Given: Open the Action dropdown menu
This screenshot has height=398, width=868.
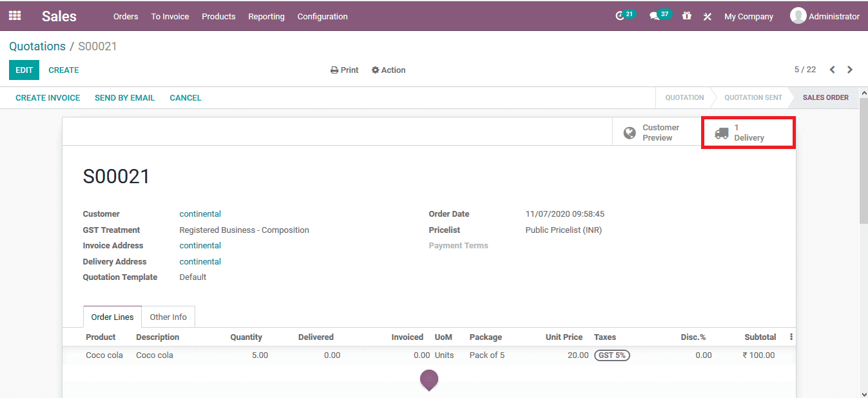Looking at the screenshot, I should pyautogui.click(x=388, y=70).
